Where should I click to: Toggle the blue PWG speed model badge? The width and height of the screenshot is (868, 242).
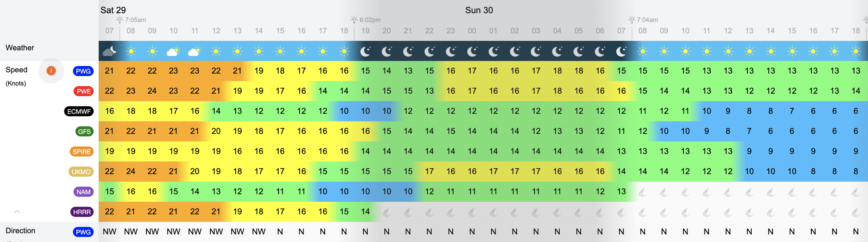coord(83,71)
